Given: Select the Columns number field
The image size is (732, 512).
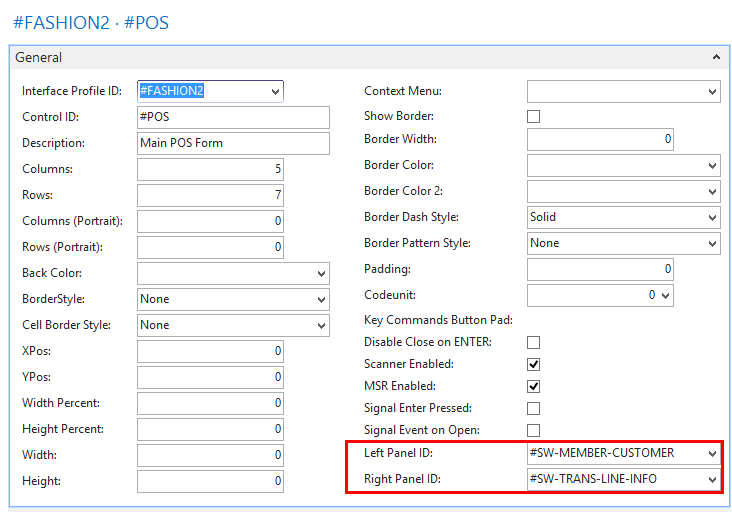Looking at the screenshot, I should coord(210,169).
